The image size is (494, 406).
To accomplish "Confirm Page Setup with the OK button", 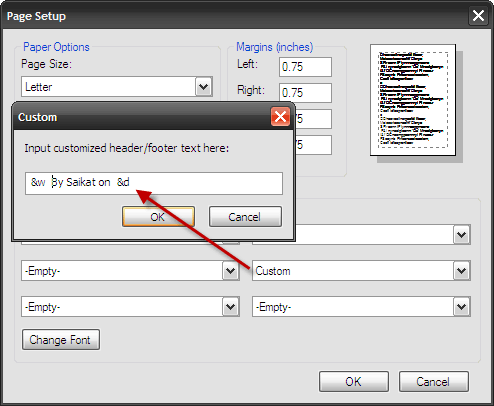I will point(354,381).
